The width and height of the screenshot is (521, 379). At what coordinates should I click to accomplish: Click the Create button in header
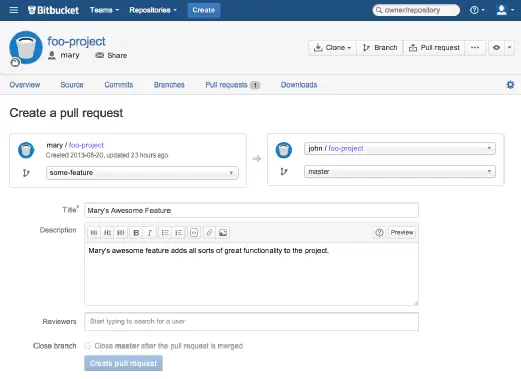point(204,10)
